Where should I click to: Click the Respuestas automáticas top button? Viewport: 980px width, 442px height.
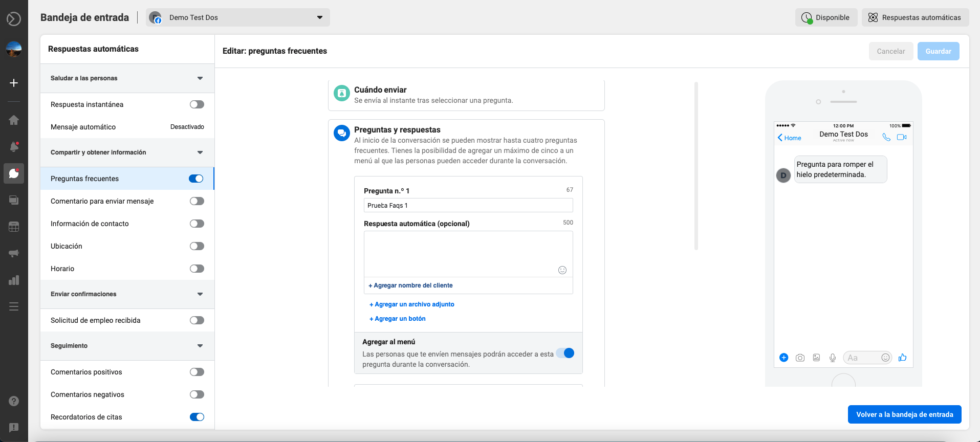pyautogui.click(x=915, y=17)
